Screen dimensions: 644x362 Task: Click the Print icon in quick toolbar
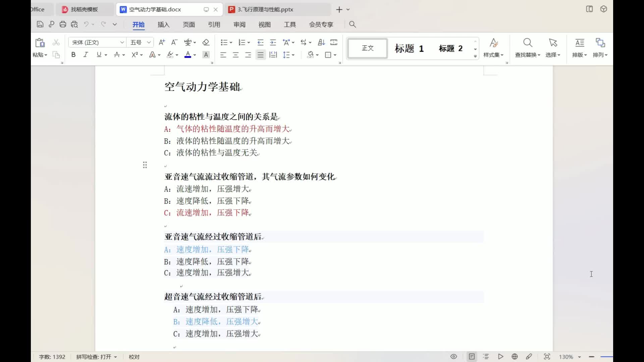pyautogui.click(x=63, y=24)
